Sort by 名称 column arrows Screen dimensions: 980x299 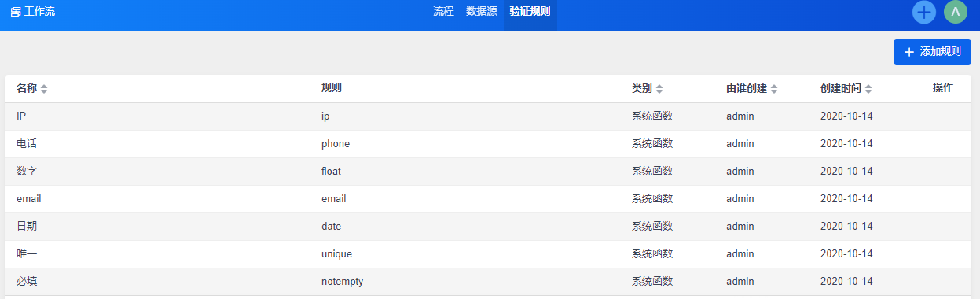tap(44, 89)
